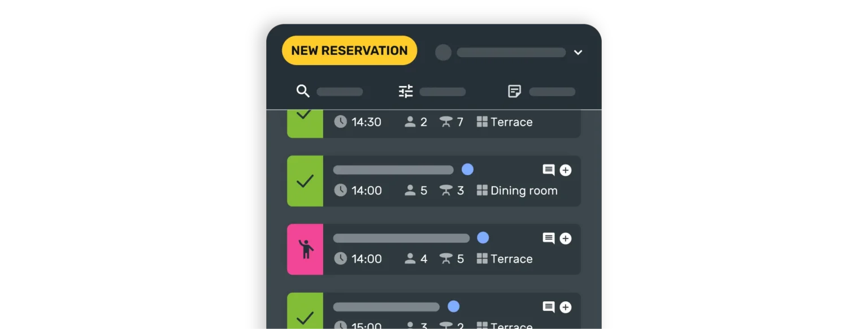This screenshot has height=329, width=868.
Task: Open the notes icon in toolbar
Action: click(514, 91)
